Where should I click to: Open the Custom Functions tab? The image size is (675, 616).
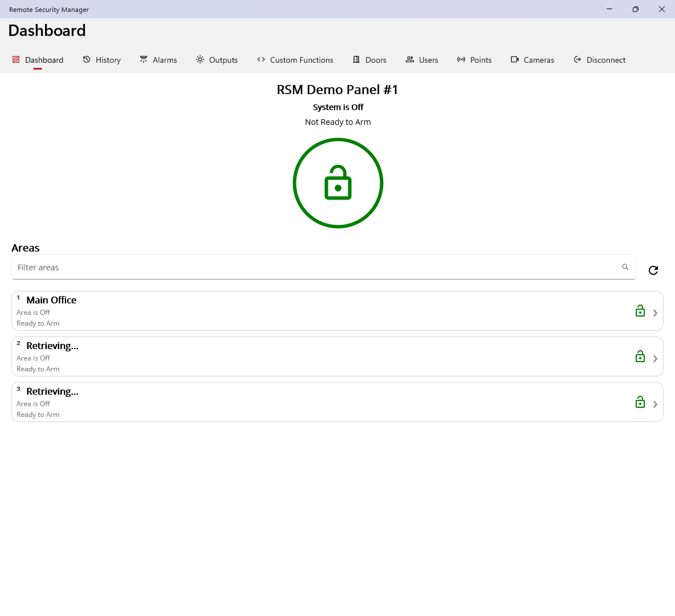point(295,60)
